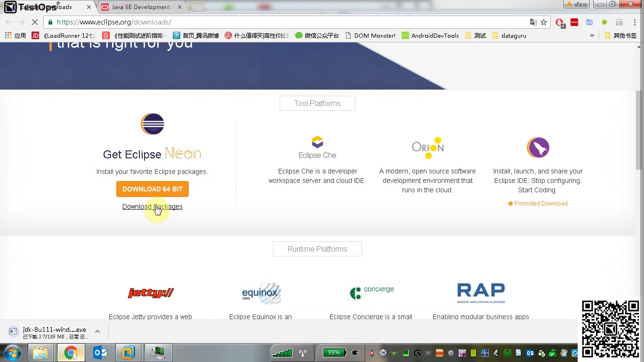Click the DOWNLOAD 64 BIT button
This screenshot has width=644, height=362.
pyautogui.click(x=153, y=189)
